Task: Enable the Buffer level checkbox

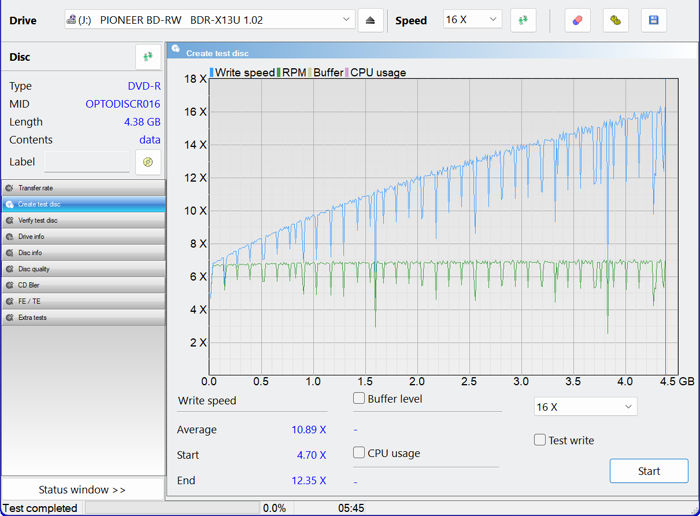Action: click(359, 399)
